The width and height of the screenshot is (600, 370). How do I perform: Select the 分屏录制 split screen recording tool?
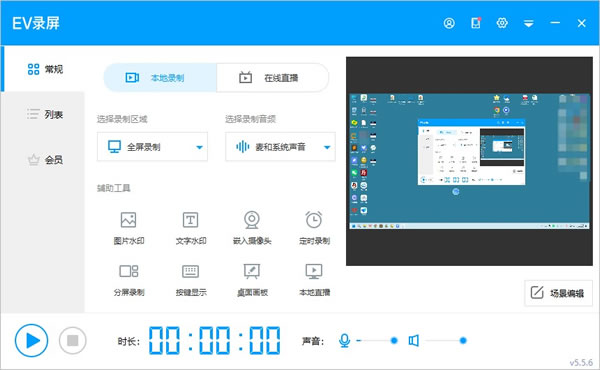129,280
